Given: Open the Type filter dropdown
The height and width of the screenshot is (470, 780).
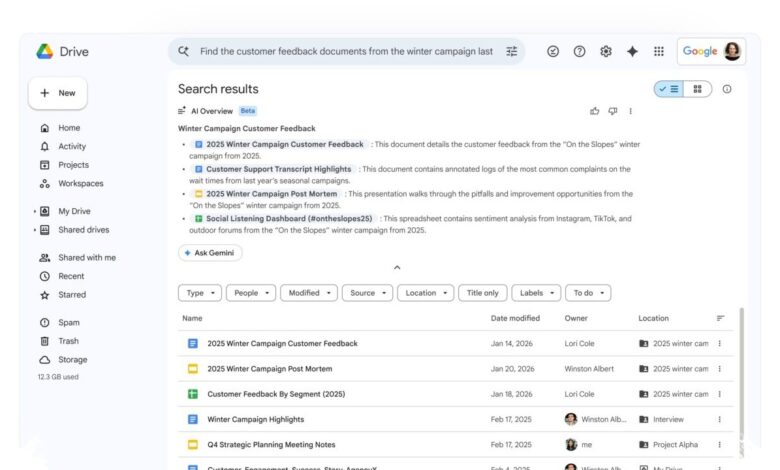Looking at the screenshot, I should point(200,293).
